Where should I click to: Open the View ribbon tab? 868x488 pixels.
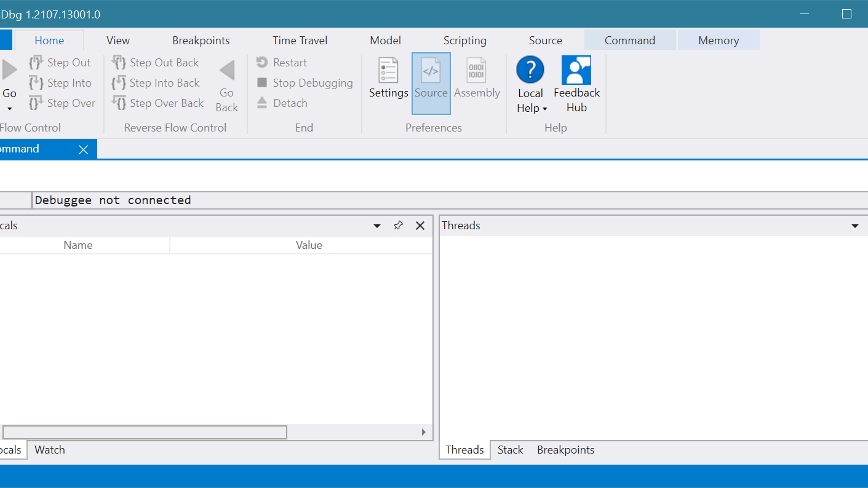click(x=118, y=41)
